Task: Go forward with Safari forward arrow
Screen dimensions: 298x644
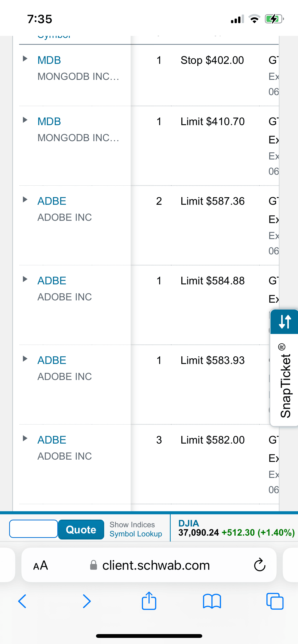Action: pos(87,601)
